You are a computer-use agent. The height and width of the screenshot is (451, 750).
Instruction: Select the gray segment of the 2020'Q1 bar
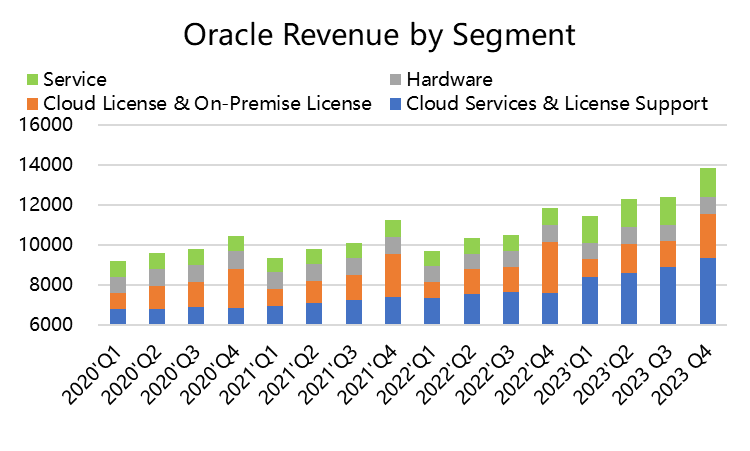pos(118,285)
